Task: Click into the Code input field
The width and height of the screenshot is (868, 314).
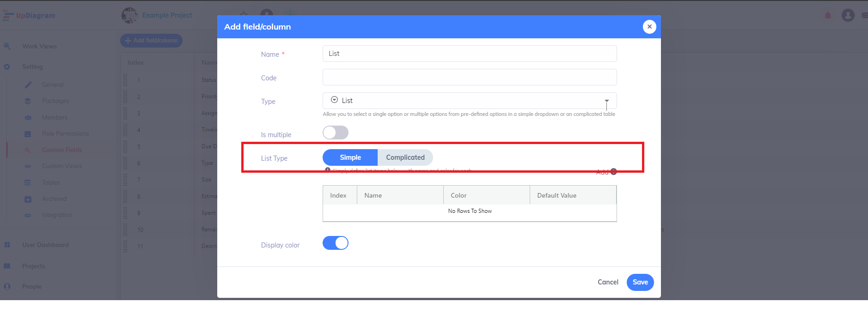Action: click(469, 77)
